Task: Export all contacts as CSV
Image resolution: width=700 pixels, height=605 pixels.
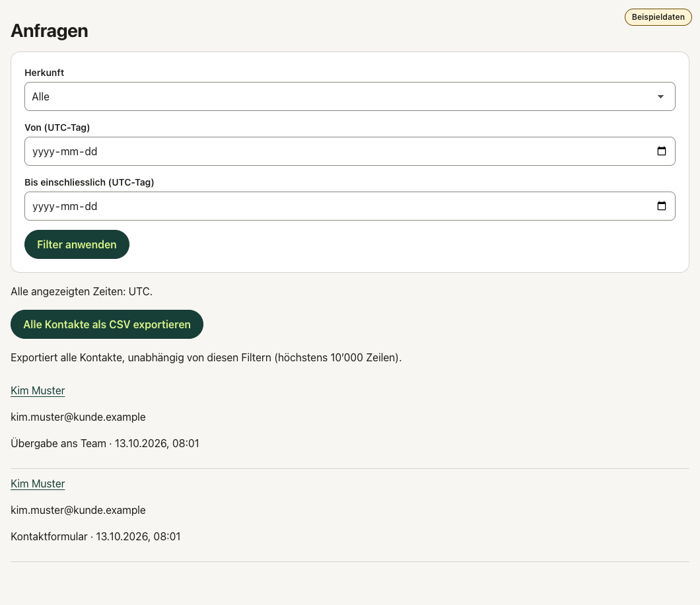Action: [x=107, y=324]
